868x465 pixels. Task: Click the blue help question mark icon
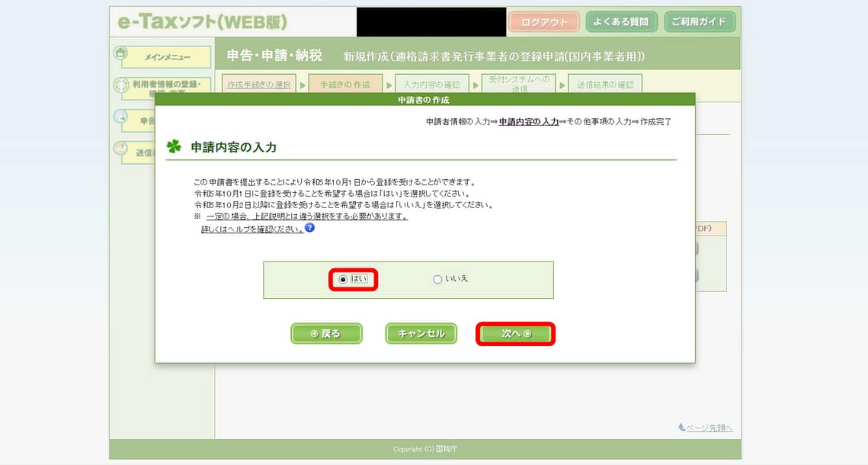309,228
